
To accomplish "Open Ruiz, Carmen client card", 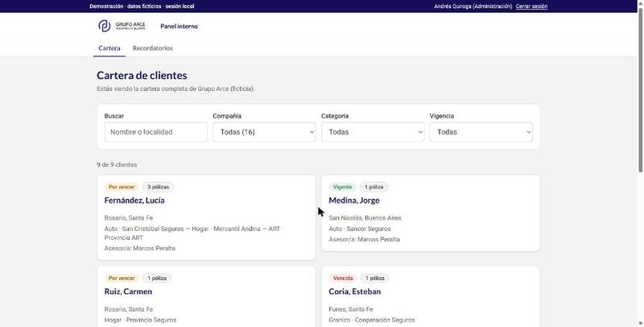I will click(206, 296).
